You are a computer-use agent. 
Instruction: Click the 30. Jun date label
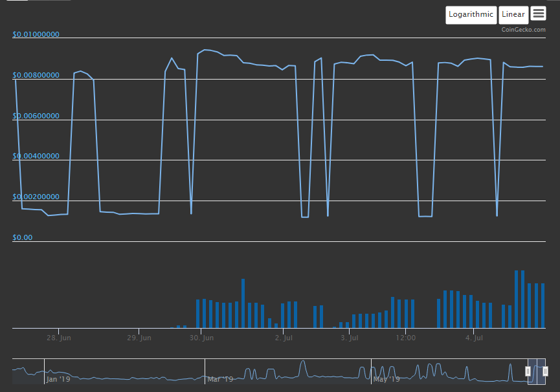(201, 338)
